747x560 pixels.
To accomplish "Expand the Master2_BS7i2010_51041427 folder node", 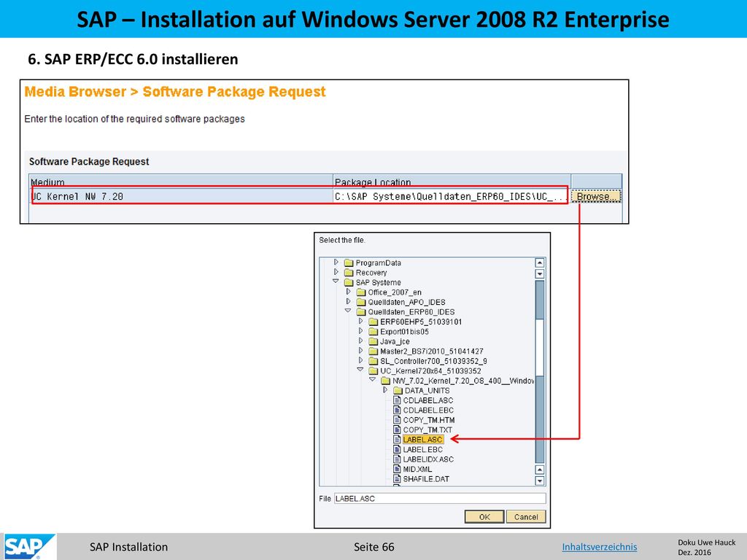I will coord(360,351).
